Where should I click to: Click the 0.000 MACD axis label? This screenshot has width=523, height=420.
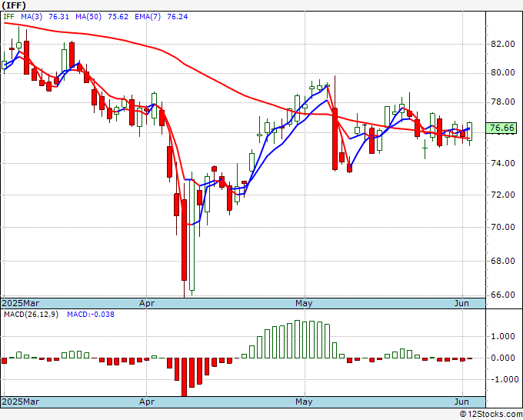point(505,358)
